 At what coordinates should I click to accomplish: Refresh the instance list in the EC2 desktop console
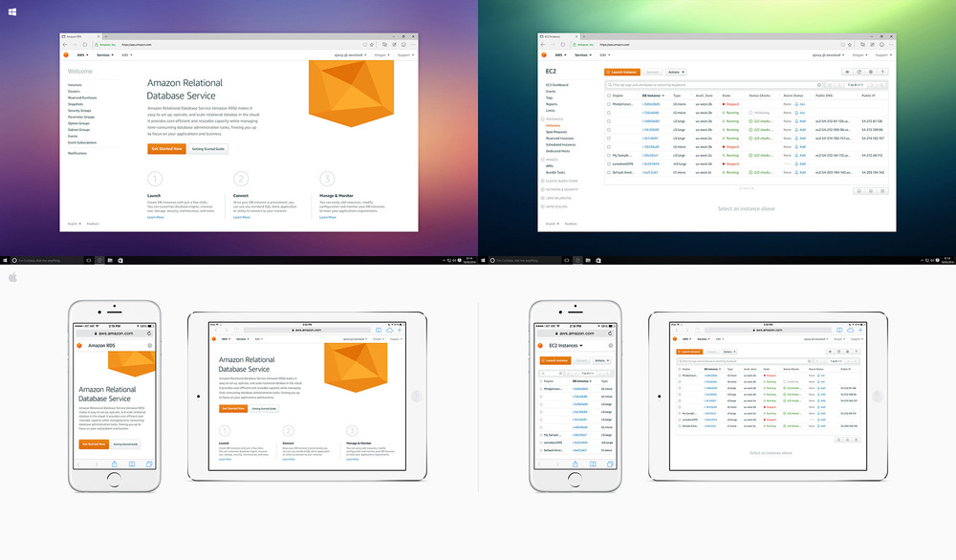click(859, 72)
